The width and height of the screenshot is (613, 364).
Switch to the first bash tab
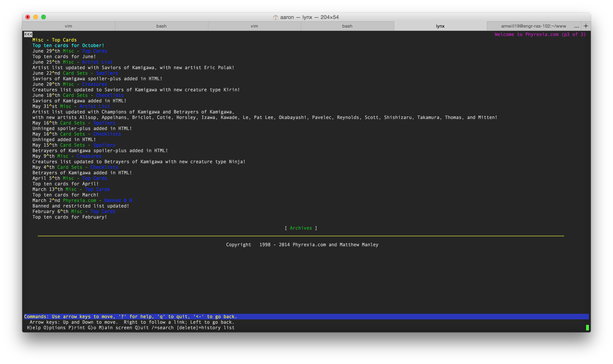[162, 26]
